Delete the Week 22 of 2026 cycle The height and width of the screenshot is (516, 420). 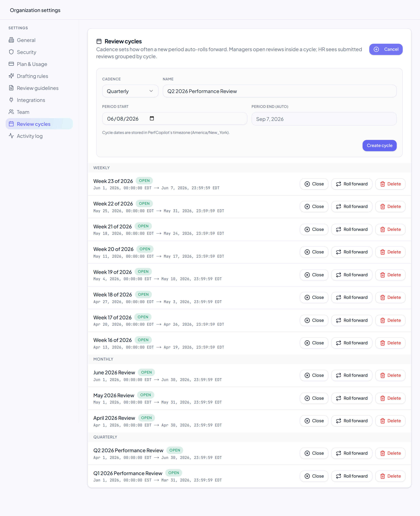390,206
